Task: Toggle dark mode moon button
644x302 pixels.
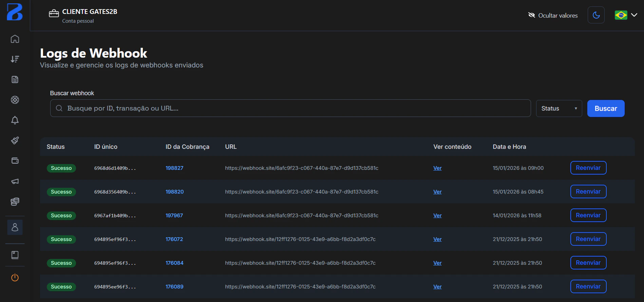Action: pyautogui.click(x=596, y=15)
